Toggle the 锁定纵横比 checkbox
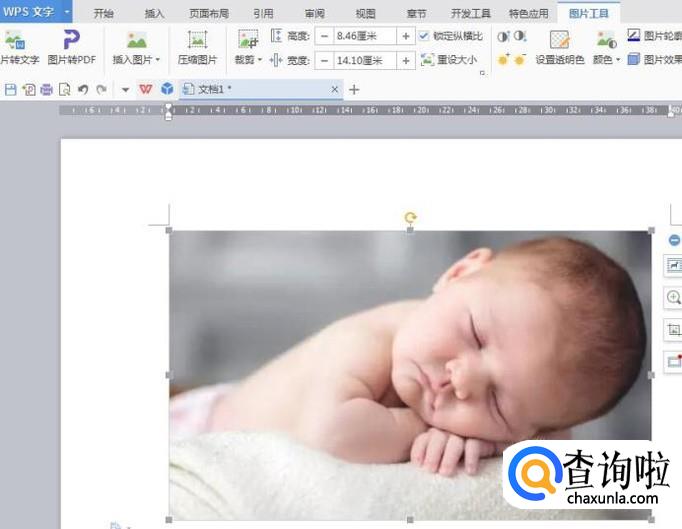 click(x=424, y=36)
